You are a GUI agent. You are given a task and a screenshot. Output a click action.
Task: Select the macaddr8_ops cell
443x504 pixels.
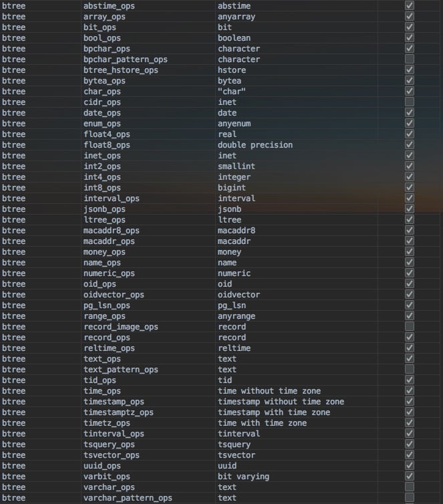[x=112, y=231]
